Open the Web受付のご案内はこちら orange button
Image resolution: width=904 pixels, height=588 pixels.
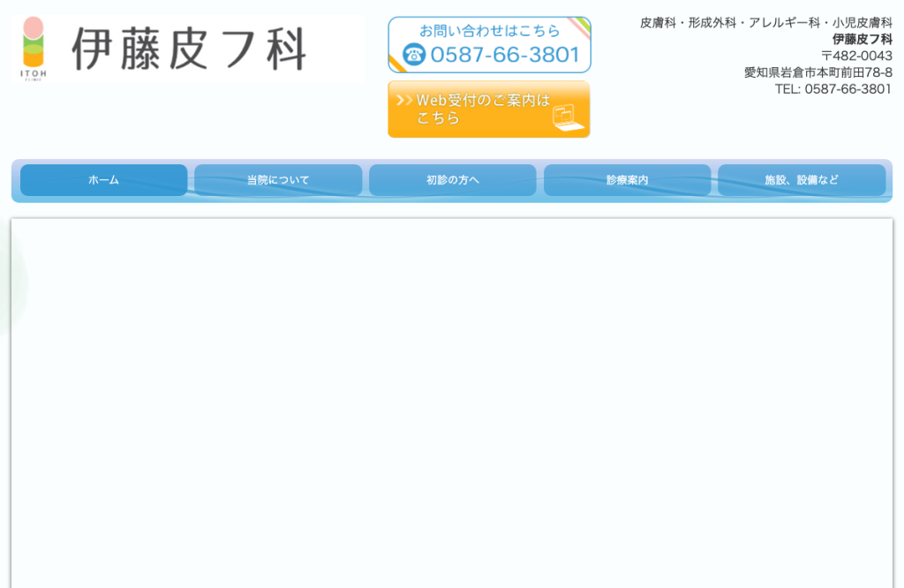click(489, 109)
